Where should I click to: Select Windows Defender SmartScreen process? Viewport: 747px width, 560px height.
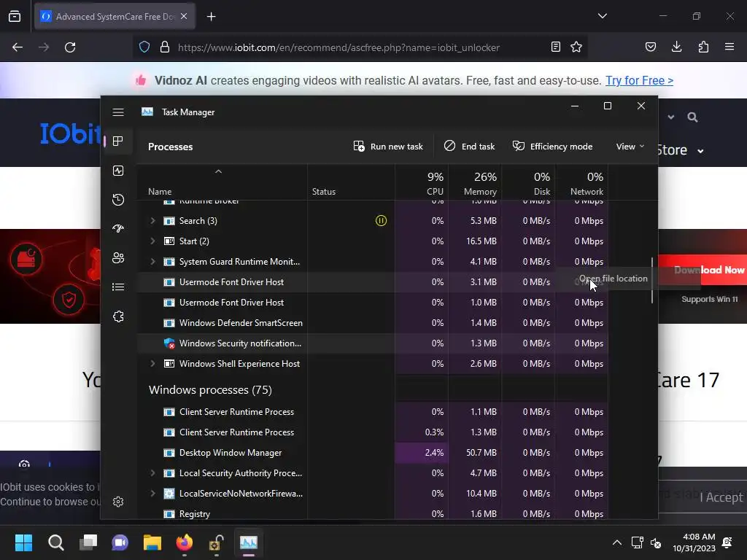pyautogui.click(x=373, y=323)
